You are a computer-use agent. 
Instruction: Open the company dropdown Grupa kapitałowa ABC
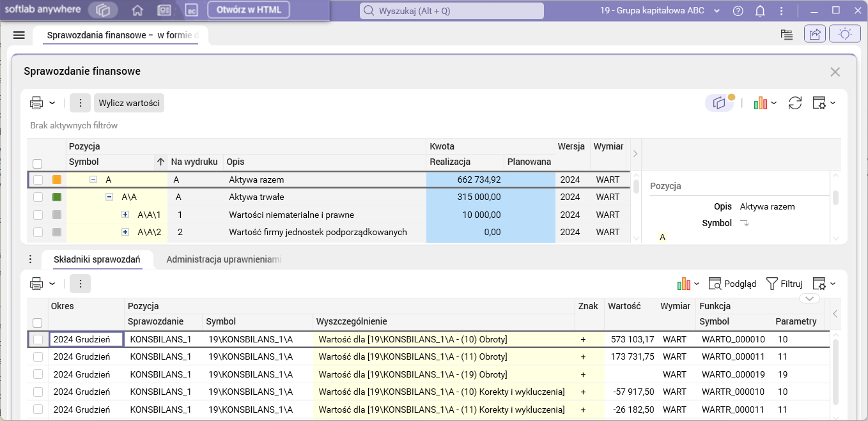659,11
